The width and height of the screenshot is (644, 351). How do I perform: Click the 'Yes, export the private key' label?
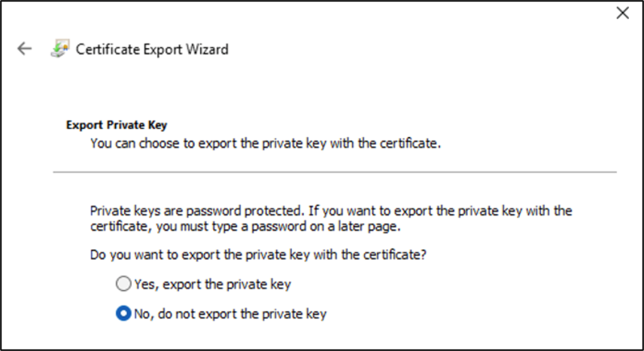[x=213, y=285]
